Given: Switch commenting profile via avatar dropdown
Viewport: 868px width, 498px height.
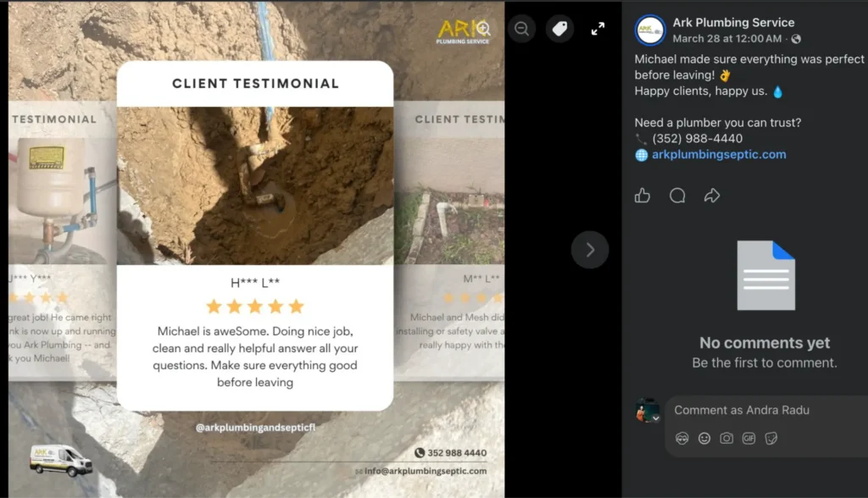Looking at the screenshot, I should [655, 419].
